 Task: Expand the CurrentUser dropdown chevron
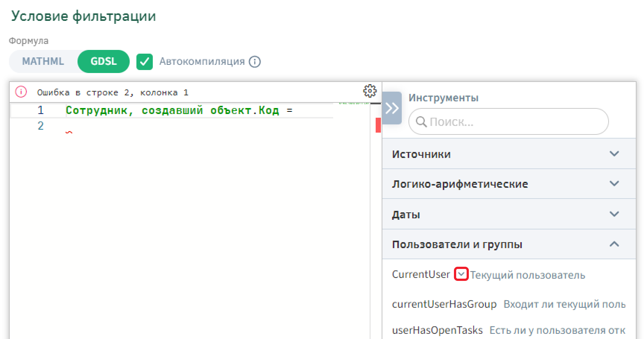point(461,275)
